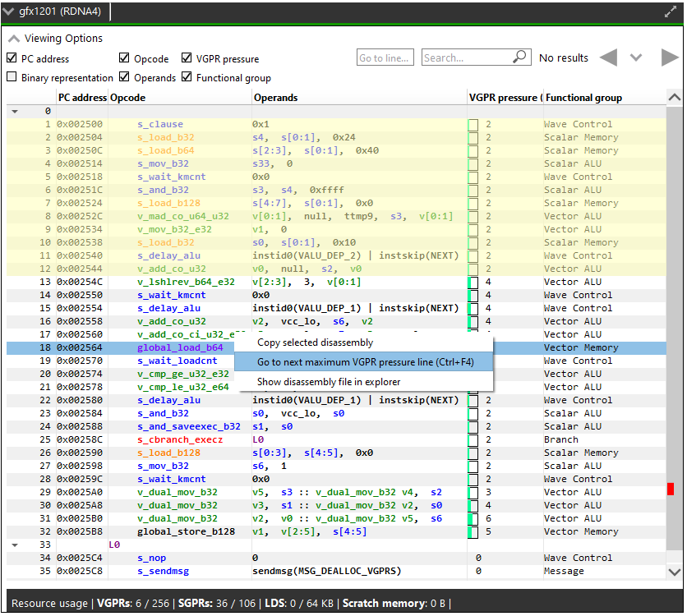687x616 pixels.
Task: Enable Binary representation checkbox
Action: click(x=12, y=77)
